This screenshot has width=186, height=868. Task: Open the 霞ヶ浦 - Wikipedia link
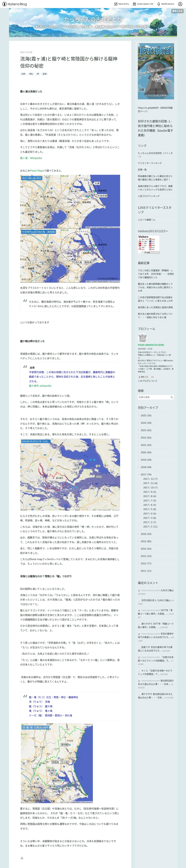[31, 158]
